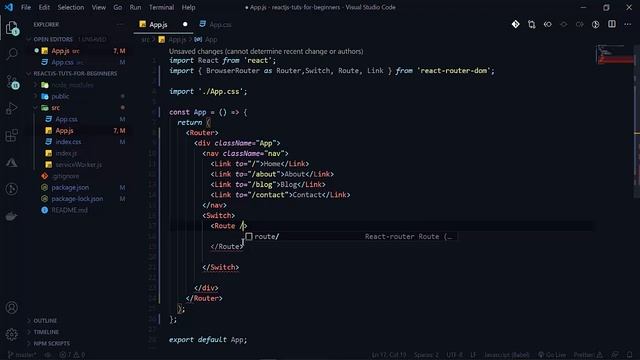Image resolution: width=640 pixels, height=360 pixels.
Task: Click the App symbol in breadcrumbs
Action: [x=206, y=40]
